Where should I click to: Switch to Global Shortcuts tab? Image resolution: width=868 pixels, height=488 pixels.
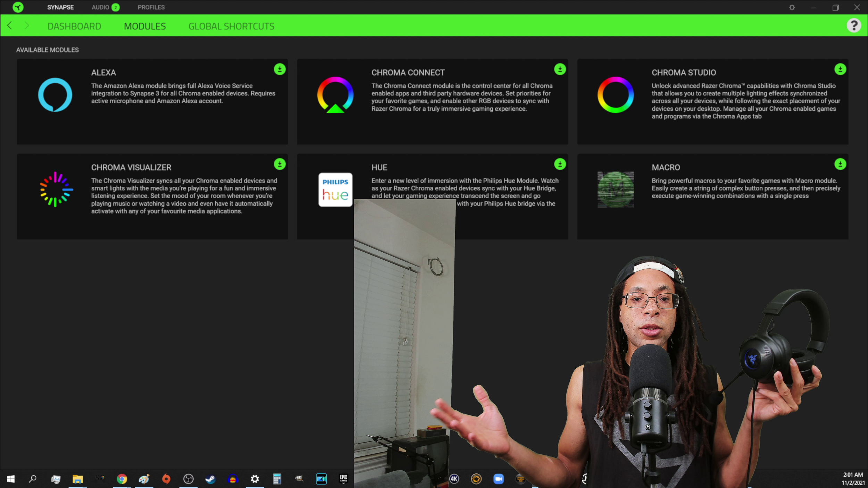(x=231, y=26)
